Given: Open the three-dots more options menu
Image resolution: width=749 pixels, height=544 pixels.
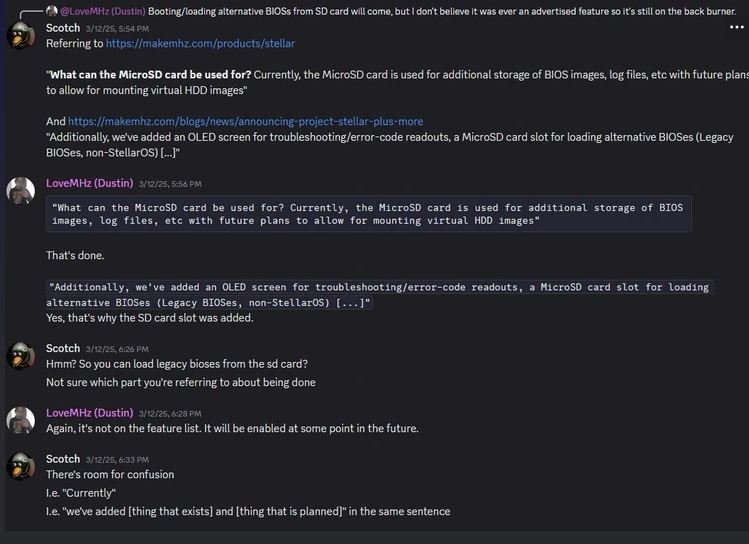Looking at the screenshot, I should click(737, 27).
